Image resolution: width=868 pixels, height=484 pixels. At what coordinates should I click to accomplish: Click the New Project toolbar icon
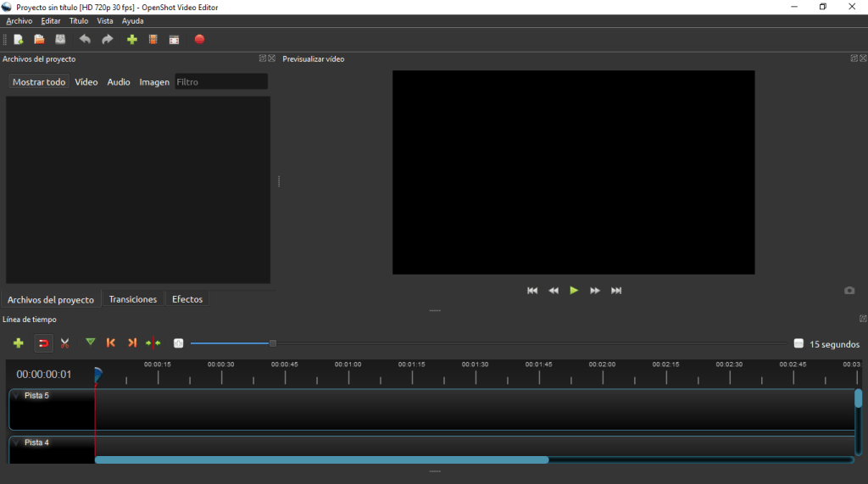pos(19,39)
